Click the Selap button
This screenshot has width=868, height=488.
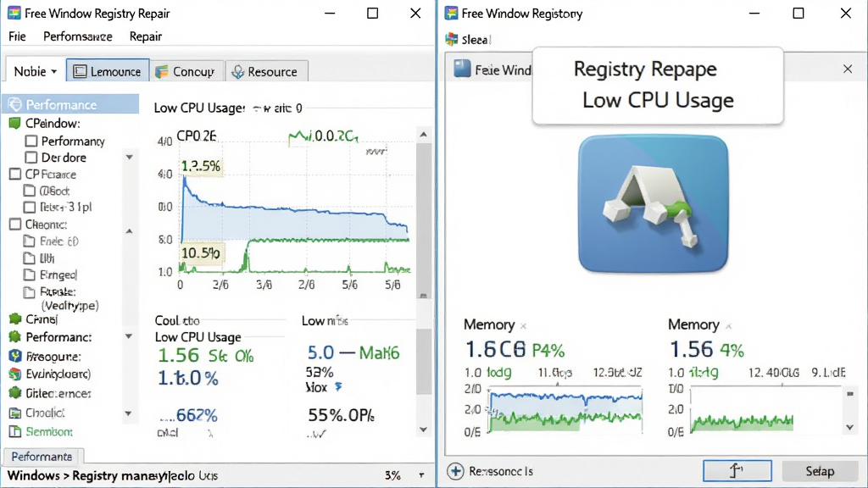click(820, 471)
